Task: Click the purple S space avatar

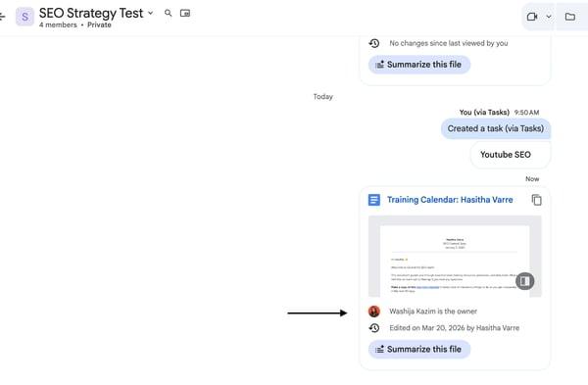Action: tap(24, 17)
